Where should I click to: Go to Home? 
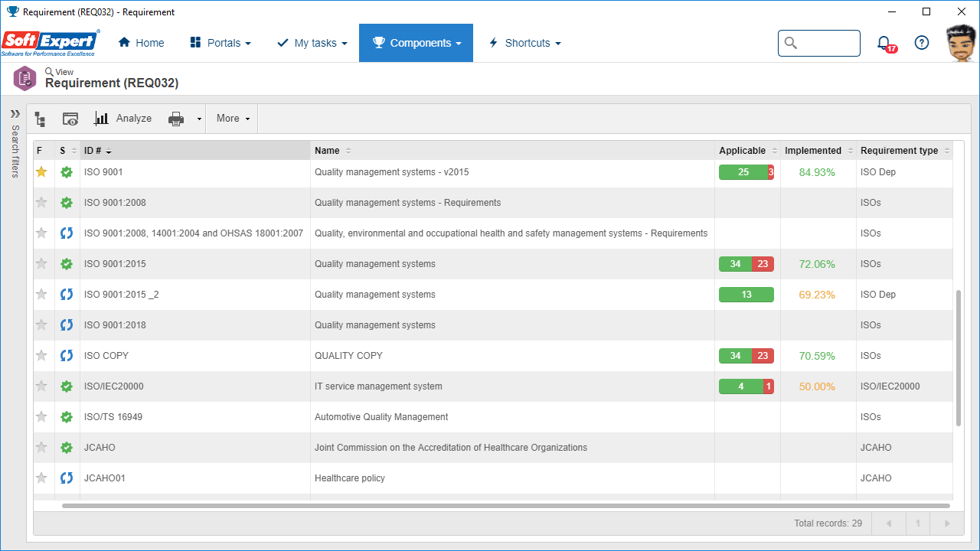(x=142, y=43)
